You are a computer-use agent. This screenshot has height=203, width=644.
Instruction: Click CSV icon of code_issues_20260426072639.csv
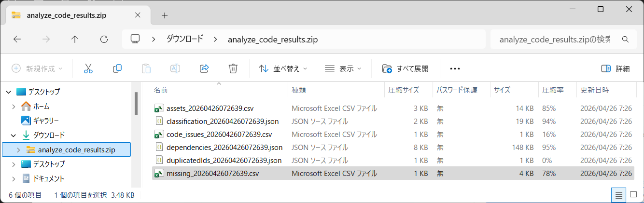click(158, 134)
